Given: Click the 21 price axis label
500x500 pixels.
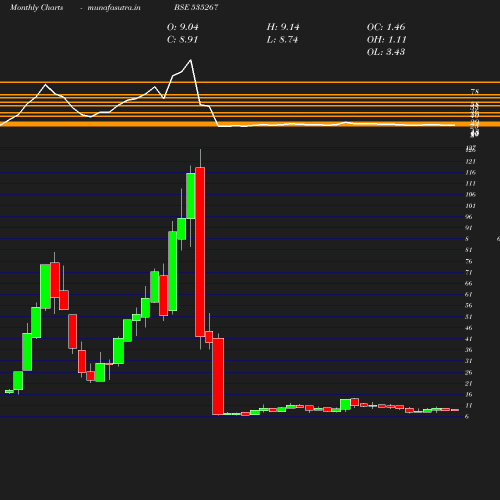Looking at the screenshot, I should tap(469, 384).
